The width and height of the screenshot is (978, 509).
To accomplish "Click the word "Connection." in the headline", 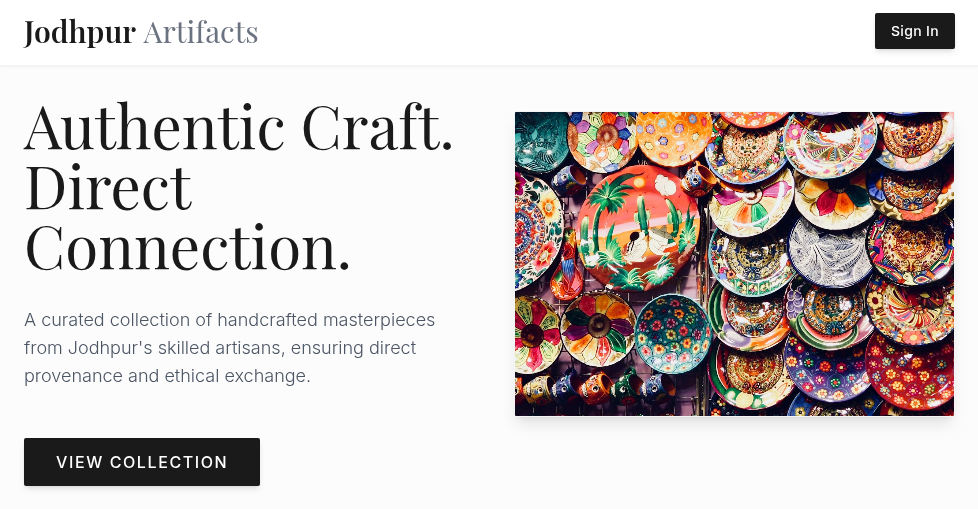I will (188, 247).
